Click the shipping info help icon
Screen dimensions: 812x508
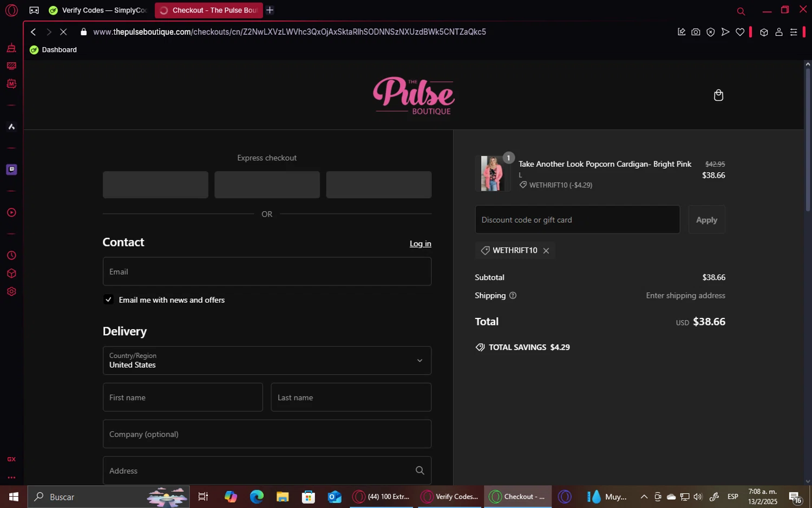click(x=513, y=296)
